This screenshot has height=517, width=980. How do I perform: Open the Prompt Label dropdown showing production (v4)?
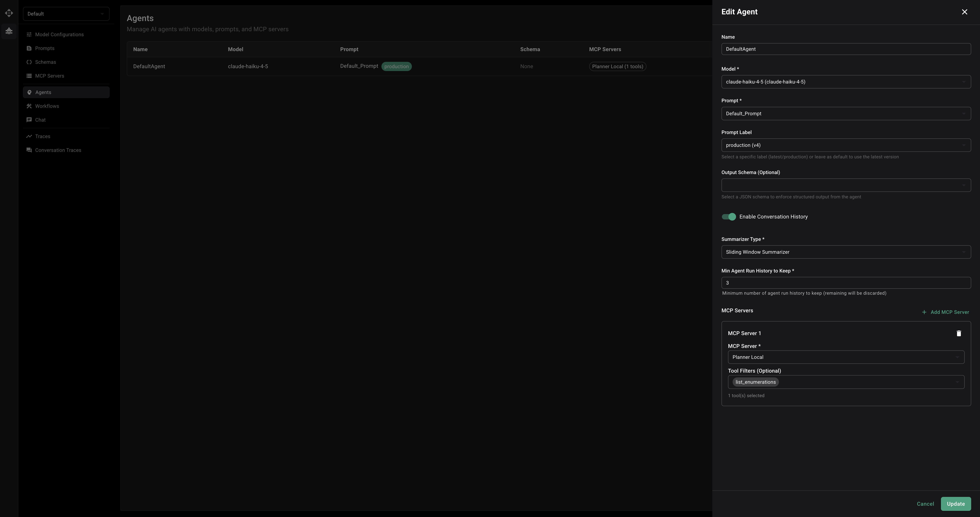coord(846,145)
